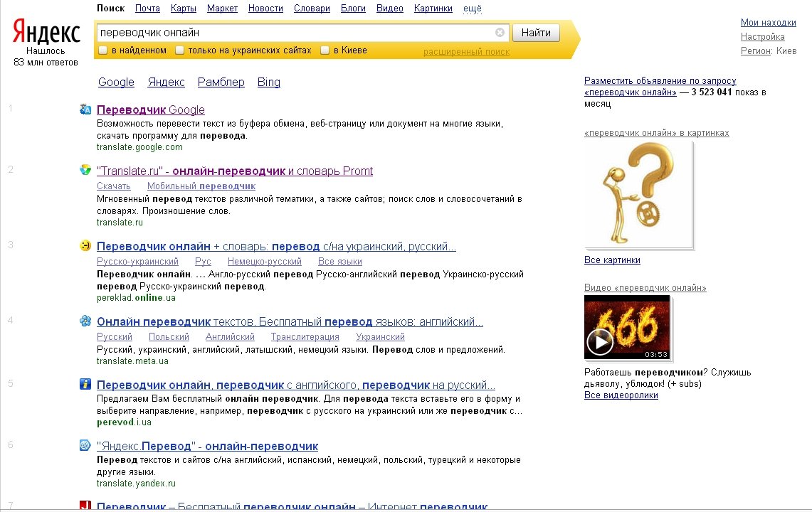Viewport: 812px width, 512px height.
Task: Open Яндекс.Перевод онлайн-переводчик result
Action: [x=208, y=446]
